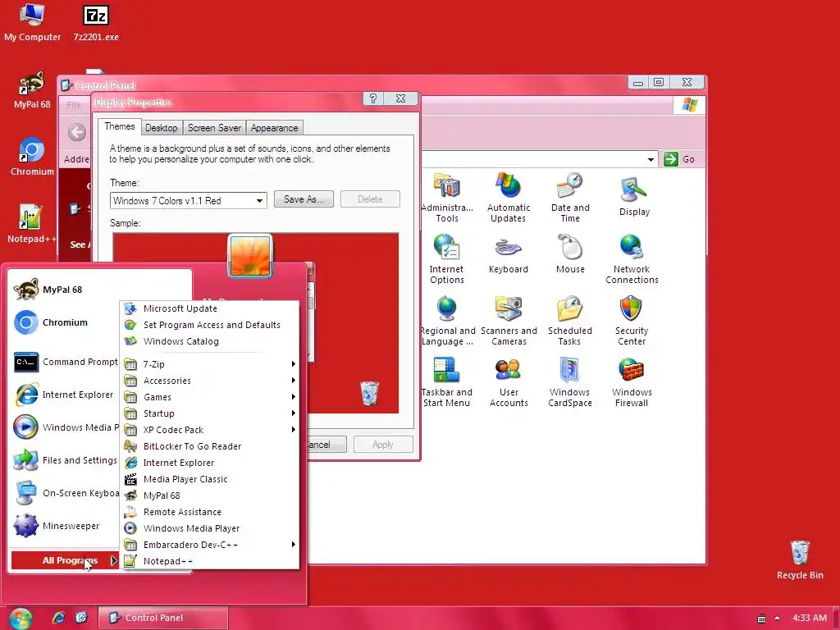Viewport: 840px width, 630px height.
Task: Click the Show Desktop quick launch icon
Action: pos(81,618)
